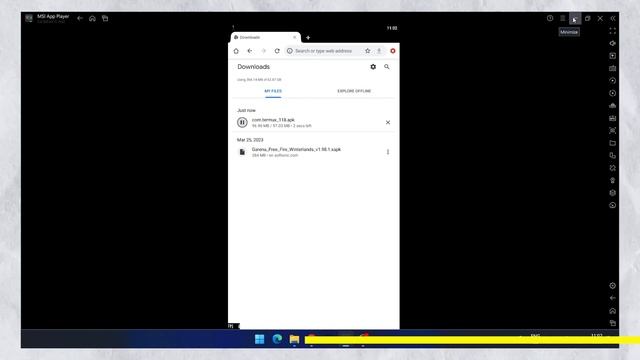Click the file icon beside Garena entry
The width and height of the screenshot is (640, 360).
242,152
